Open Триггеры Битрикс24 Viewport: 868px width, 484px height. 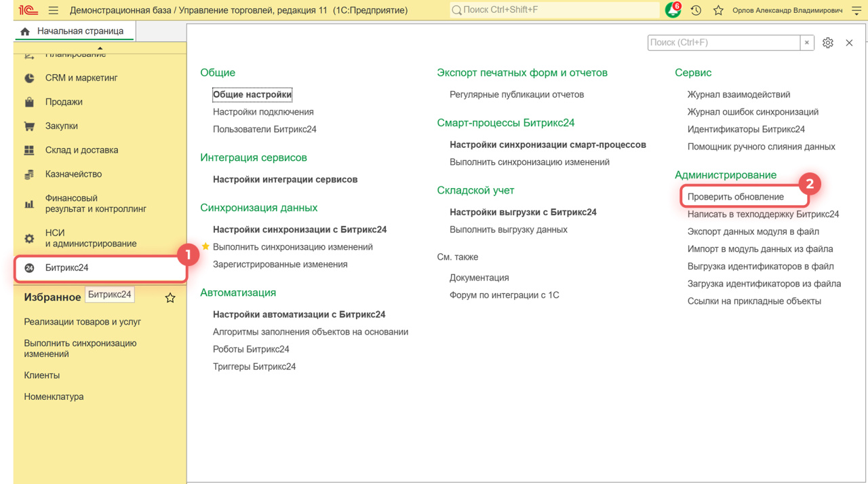tap(254, 367)
